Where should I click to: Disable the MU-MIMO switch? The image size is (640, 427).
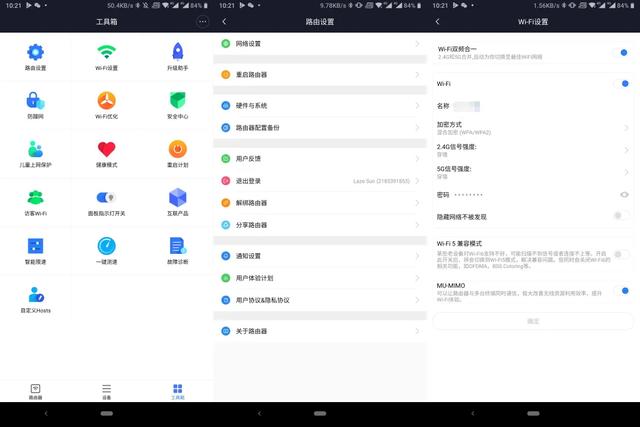(622, 291)
